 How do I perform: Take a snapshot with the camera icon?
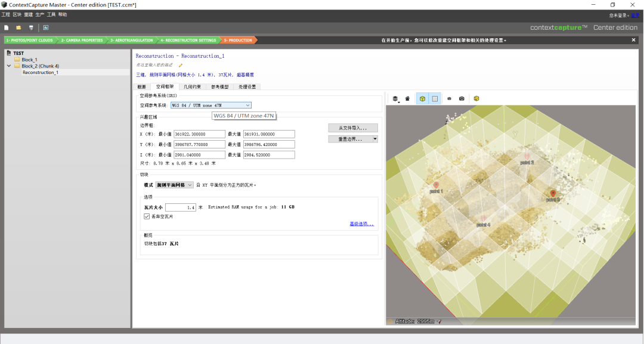pos(462,98)
